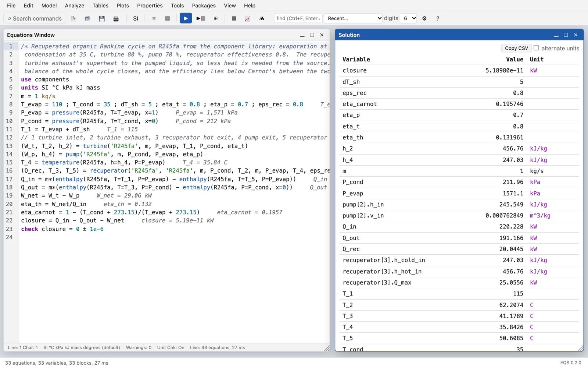The width and height of the screenshot is (588, 368).
Task: Open a file with the folder icon
Action: [87, 18]
